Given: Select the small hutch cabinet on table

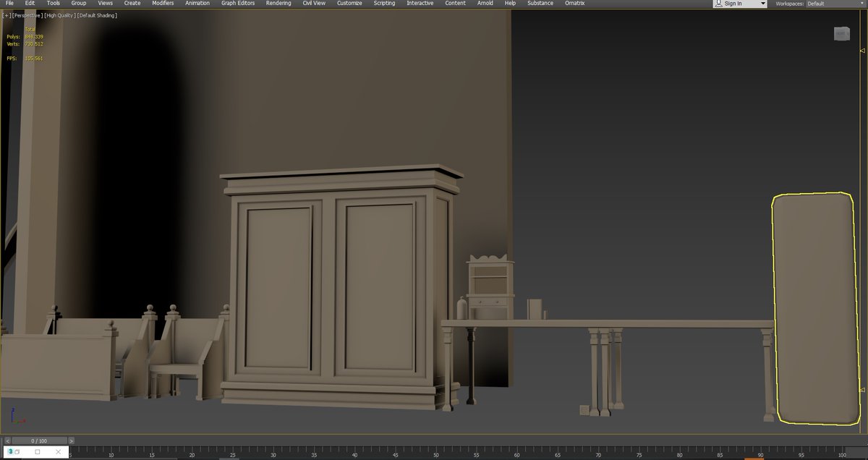Looking at the screenshot, I should (x=490, y=288).
